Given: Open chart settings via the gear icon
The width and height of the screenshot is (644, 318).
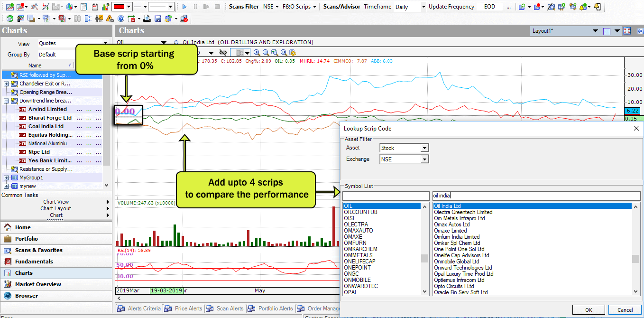Looking at the screenshot, I should 293,53.
